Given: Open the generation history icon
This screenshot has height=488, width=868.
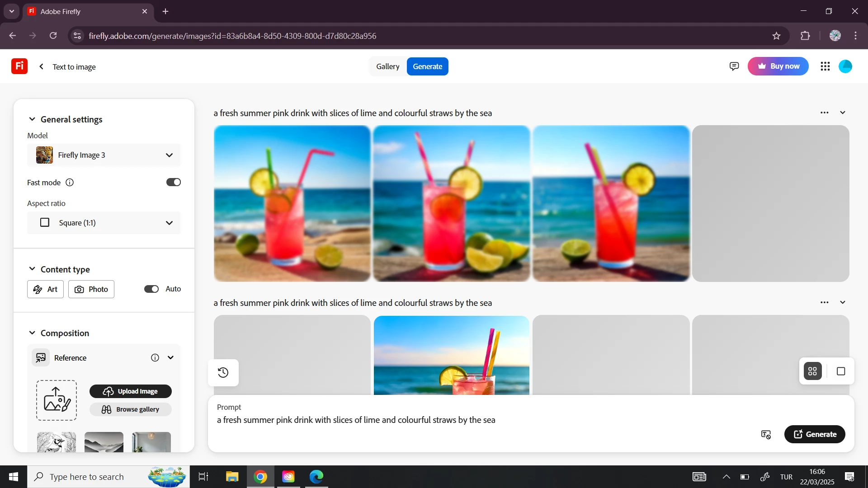Looking at the screenshot, I should tap(223, 373).
